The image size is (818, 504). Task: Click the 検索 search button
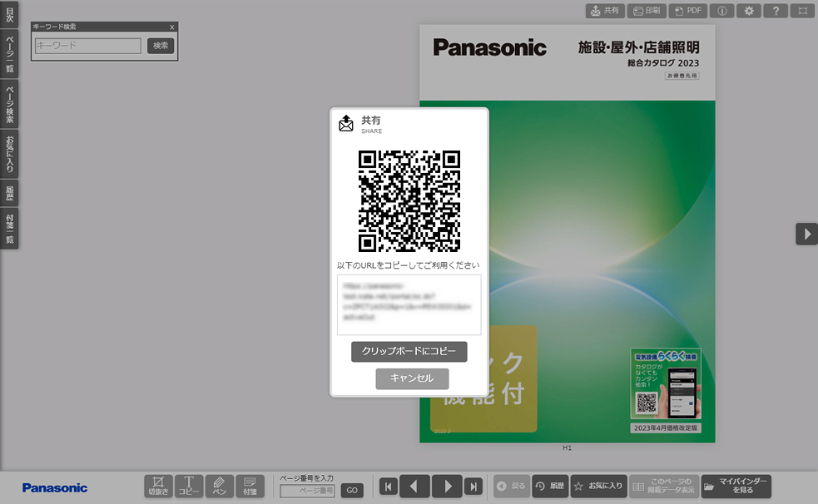tap(161, 46)
